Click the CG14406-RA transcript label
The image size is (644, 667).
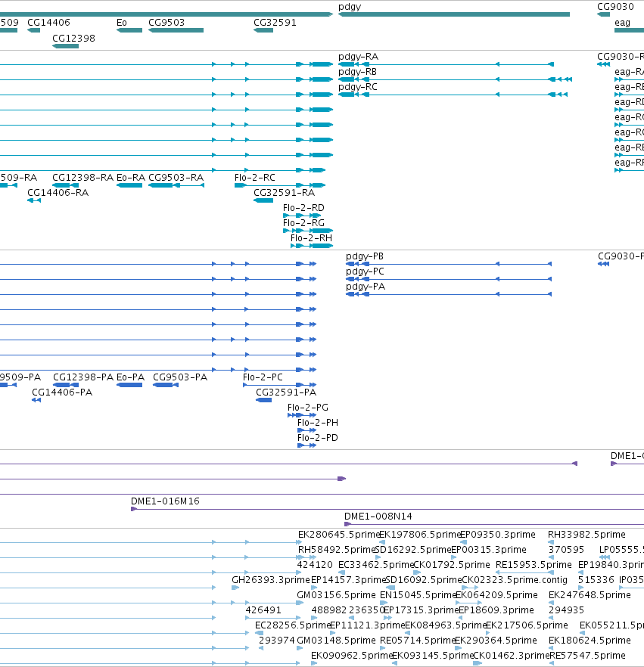click(58, 193)
